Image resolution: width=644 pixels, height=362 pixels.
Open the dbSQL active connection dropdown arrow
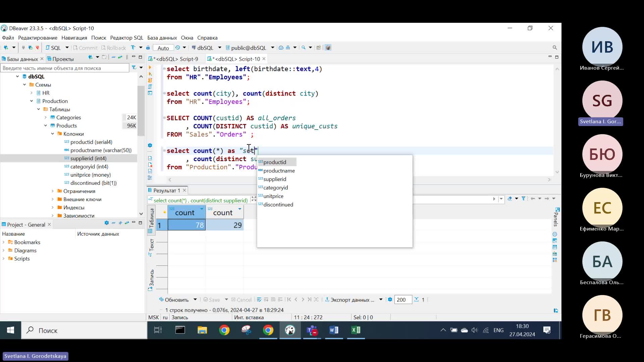tap(220, 48)
